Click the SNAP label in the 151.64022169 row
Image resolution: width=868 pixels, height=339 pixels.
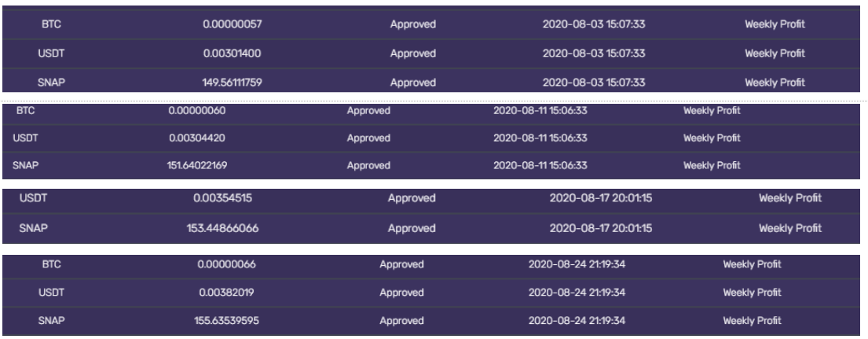pos(26,166)
